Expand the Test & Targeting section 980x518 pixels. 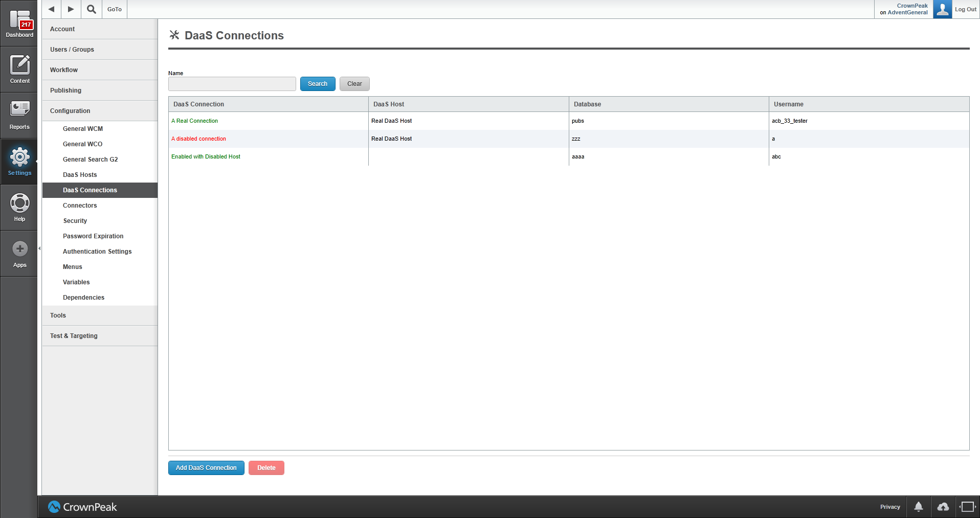[x=100, y=336]
